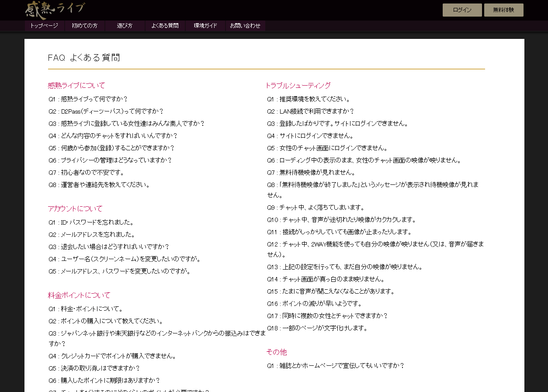548x392 pixels.
Task: Open question プライバシーの管理はどうなっていますか
Action: (x=111, y=160)
